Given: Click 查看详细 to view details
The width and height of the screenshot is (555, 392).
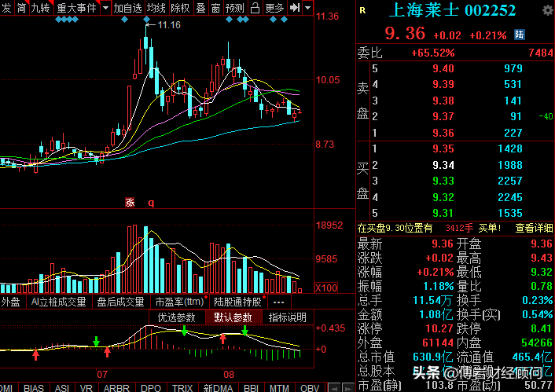Looking at the screenshot, I should (534, 228).
